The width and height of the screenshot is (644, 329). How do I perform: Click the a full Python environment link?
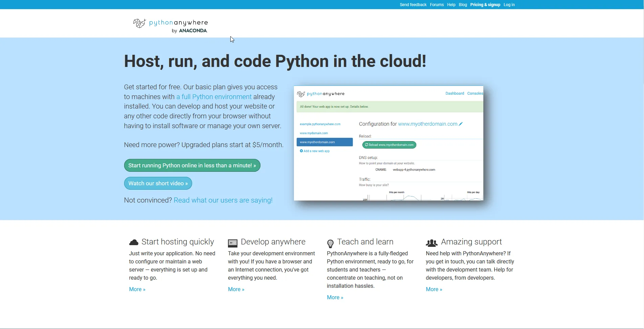point(213,97)
